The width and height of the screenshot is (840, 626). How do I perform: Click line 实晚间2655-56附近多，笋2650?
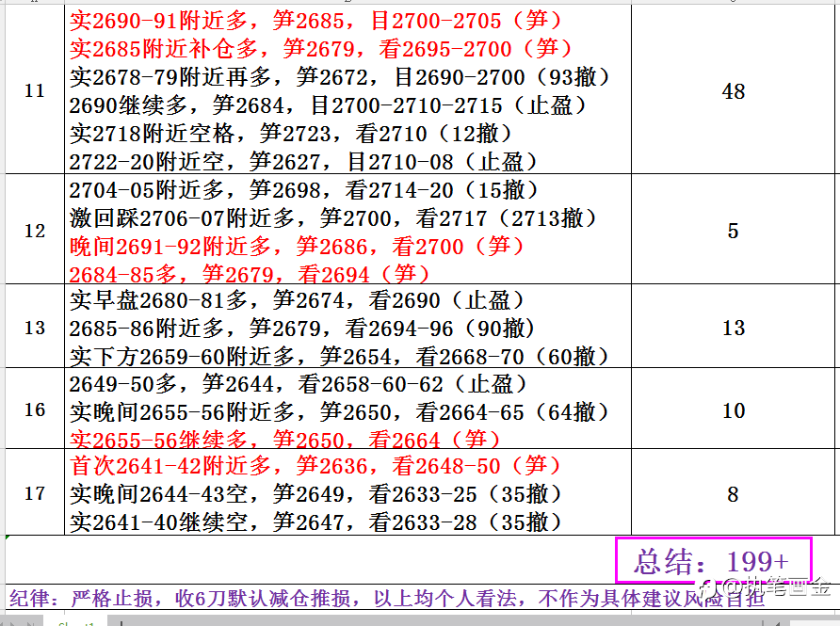[x=339, y=412]
